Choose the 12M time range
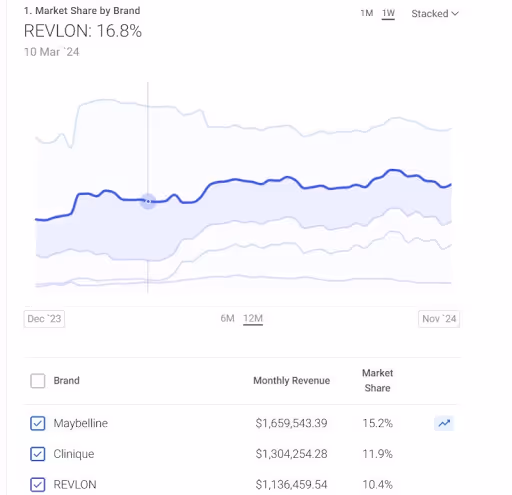The width and height of the screenshot is (512, 495). (253, 318)
